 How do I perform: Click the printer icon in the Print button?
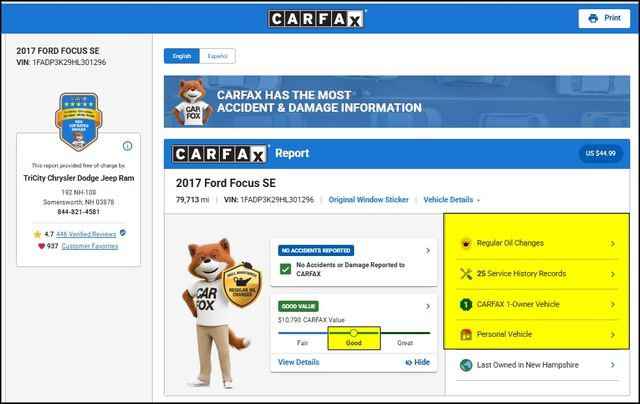point(593,18)
